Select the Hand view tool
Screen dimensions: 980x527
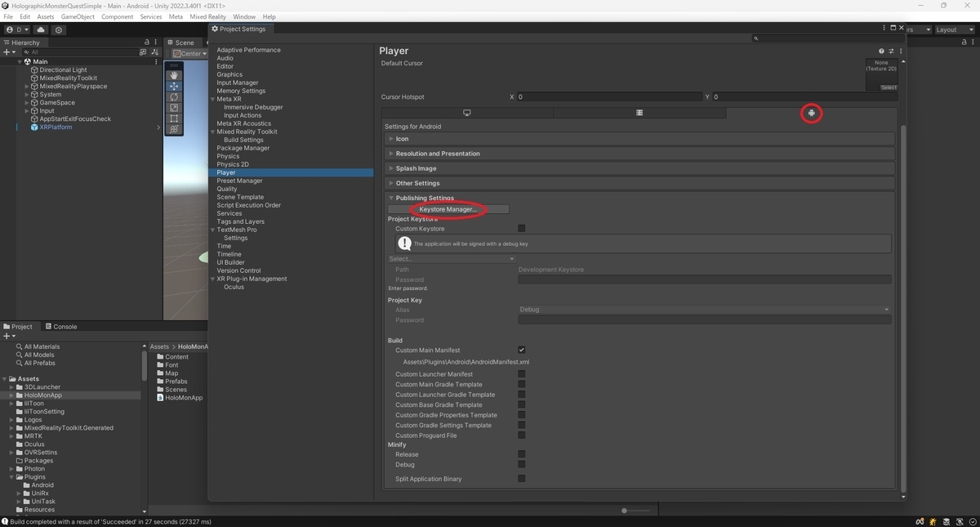(x=174, y=75)
